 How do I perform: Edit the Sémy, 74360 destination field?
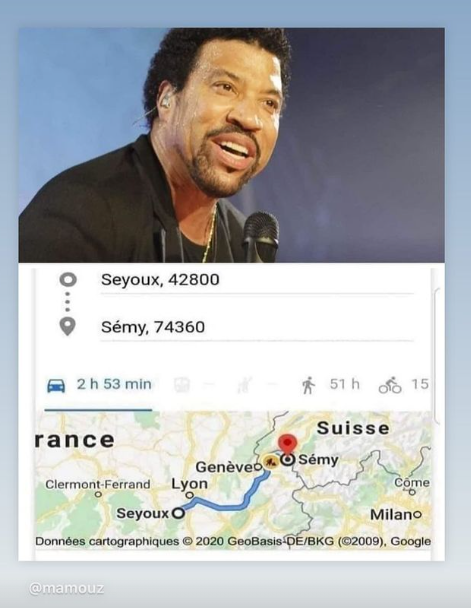pos(257,327)
